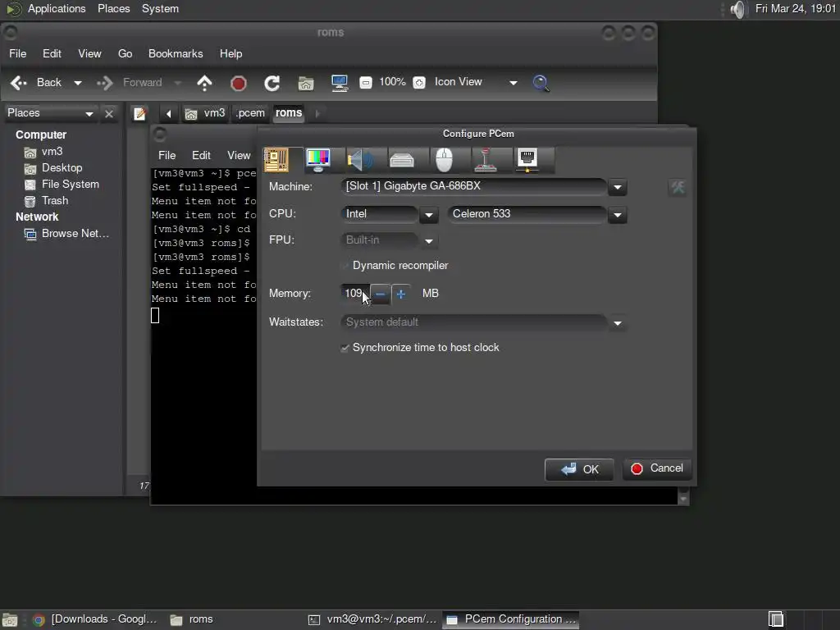Image resolution: width=840 pixels, height=630 pixels.
Task: Open the motherboard tab in Configure PCem
Action: [277, 160]
